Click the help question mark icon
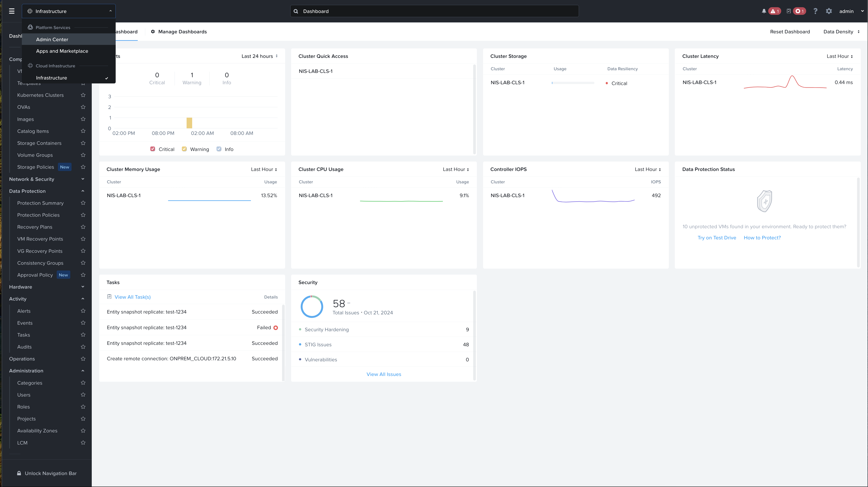The image size is (868, 487). [x=815, y=11]
